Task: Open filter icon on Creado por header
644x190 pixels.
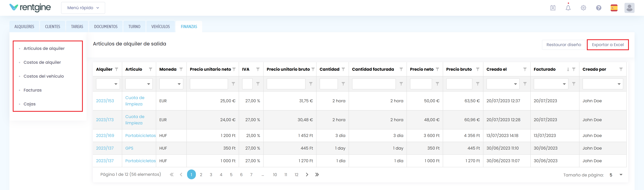Action: (x=621, y=69)
